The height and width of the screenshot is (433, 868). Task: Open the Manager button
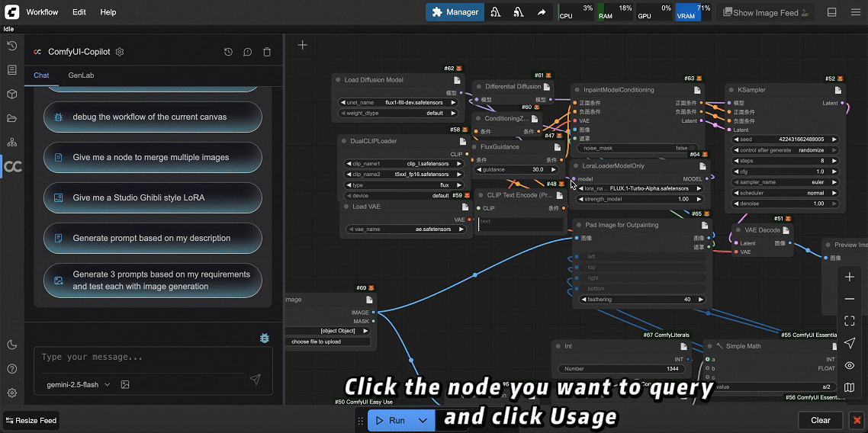click(455, 12)
